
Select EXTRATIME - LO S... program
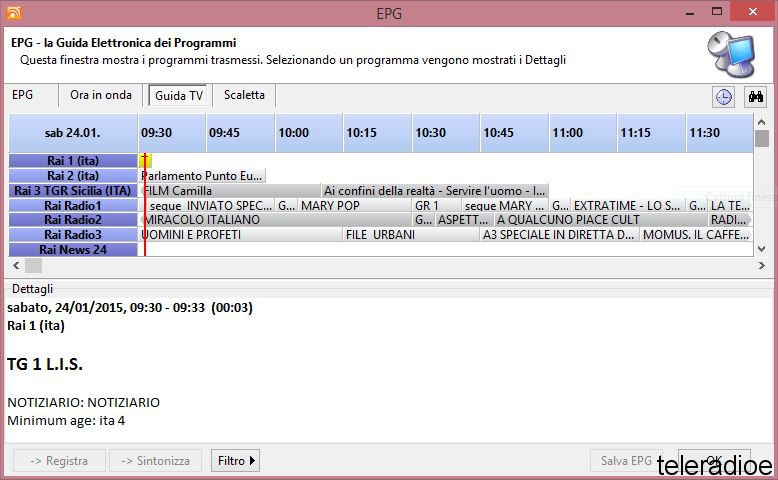[628, 206]
